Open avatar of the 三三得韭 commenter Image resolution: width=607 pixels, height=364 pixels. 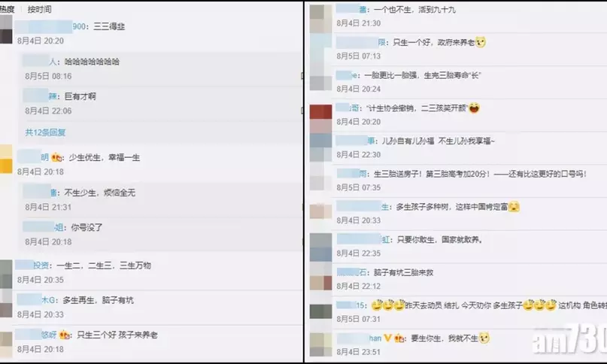point(6,30)
